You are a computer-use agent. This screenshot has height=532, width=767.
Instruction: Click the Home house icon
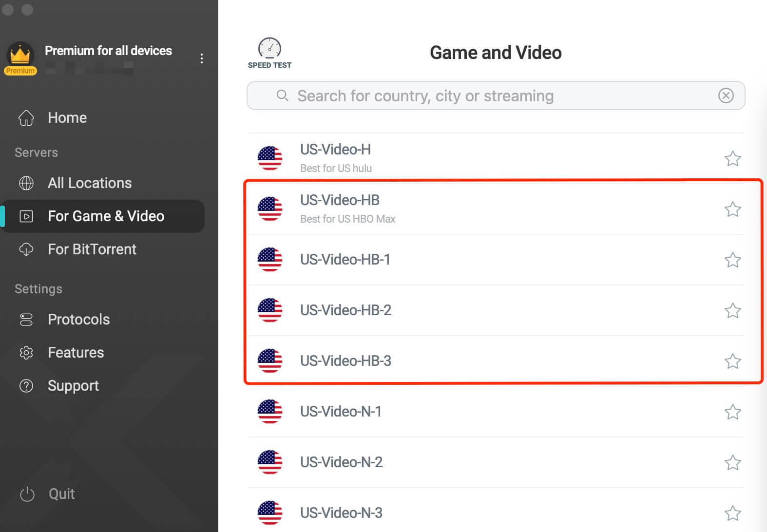click(26, 118)
